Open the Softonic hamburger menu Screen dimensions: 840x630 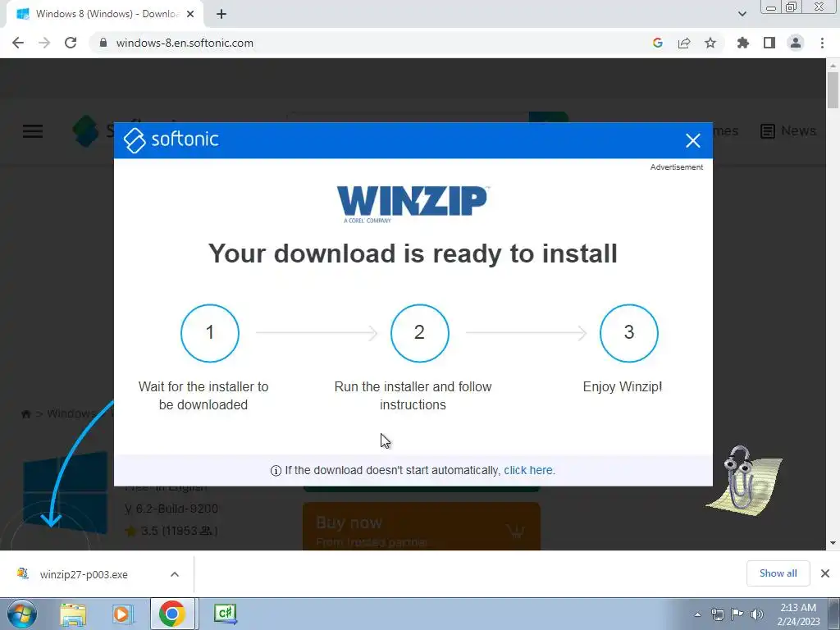coord(33,130)
